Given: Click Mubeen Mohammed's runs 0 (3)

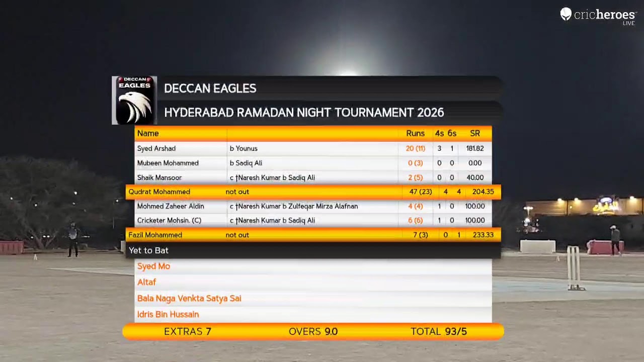Looking at the screenshot, I should (x=417, y=163).
